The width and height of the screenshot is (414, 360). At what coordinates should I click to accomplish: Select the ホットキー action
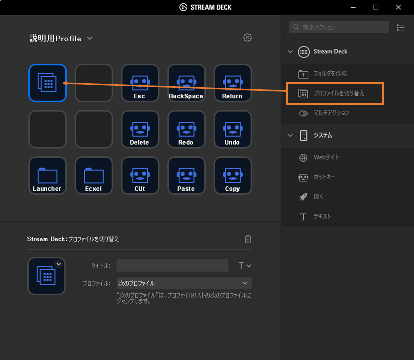[347, 177]
